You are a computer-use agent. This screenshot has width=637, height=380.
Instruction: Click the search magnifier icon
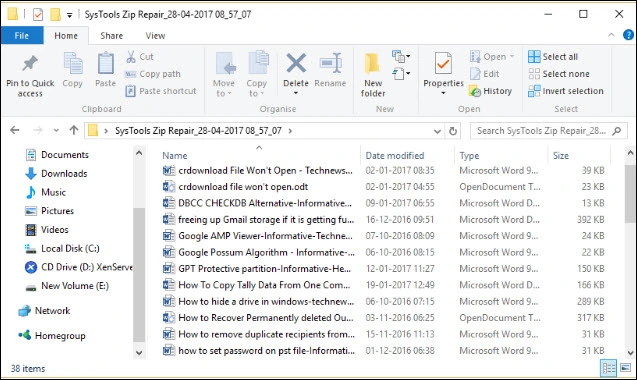[x=617, y=131]
